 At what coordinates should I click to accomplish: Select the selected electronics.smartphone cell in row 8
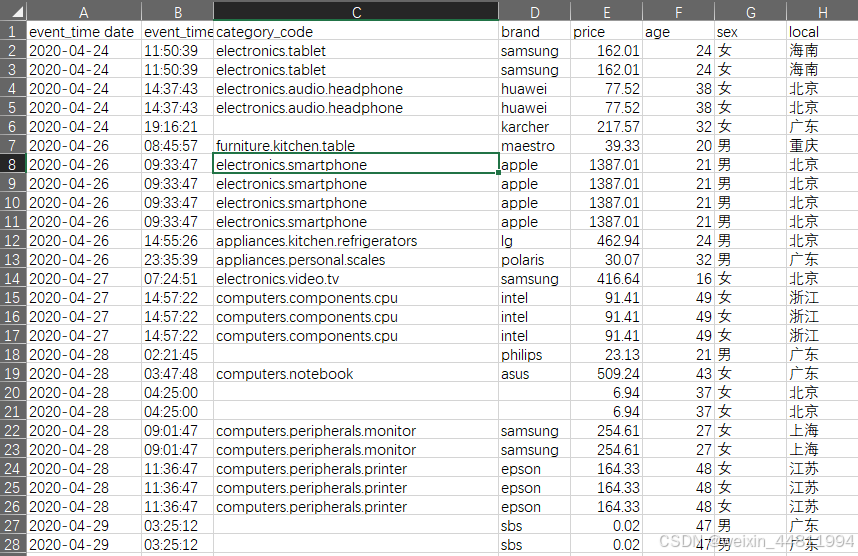[x=356, y=165]
